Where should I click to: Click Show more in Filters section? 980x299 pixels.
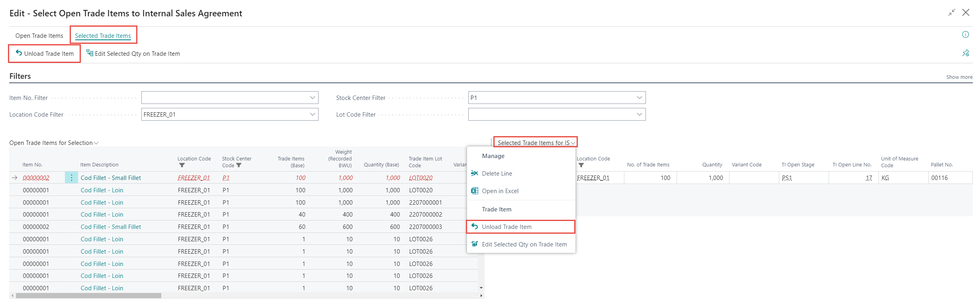coord(959,77)
